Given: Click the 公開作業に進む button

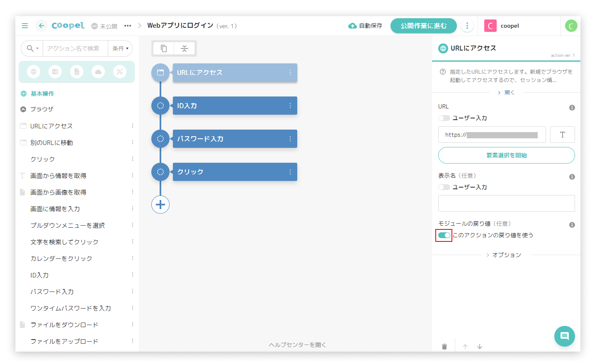Looking at the screenshot, I should click(423, 26).
